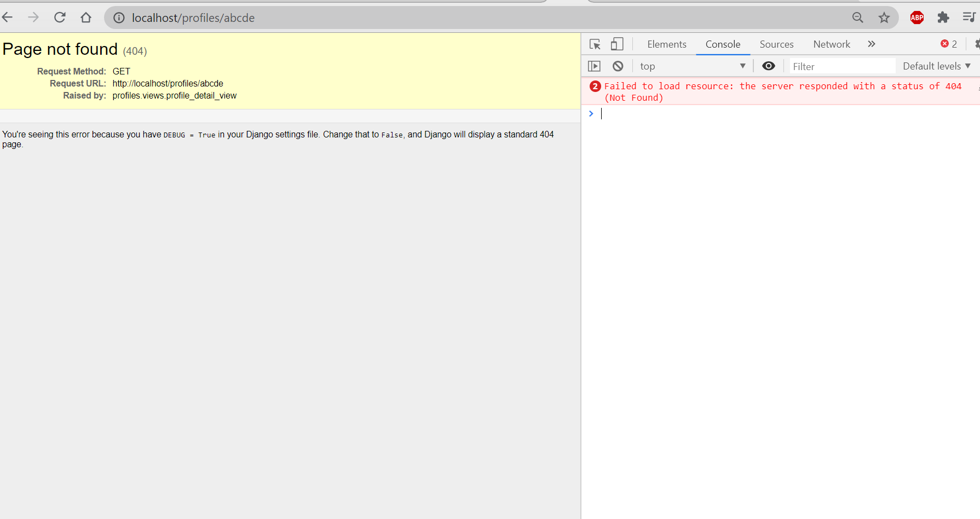Open the media control playlist icon
980x519 pixels.
click(x=969, y=18)
